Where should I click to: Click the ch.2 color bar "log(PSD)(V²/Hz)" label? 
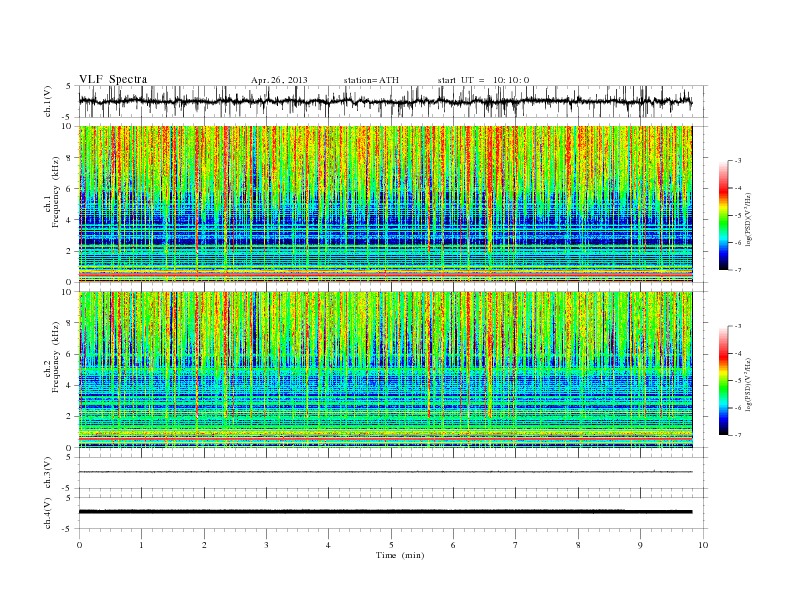point(748,384)
